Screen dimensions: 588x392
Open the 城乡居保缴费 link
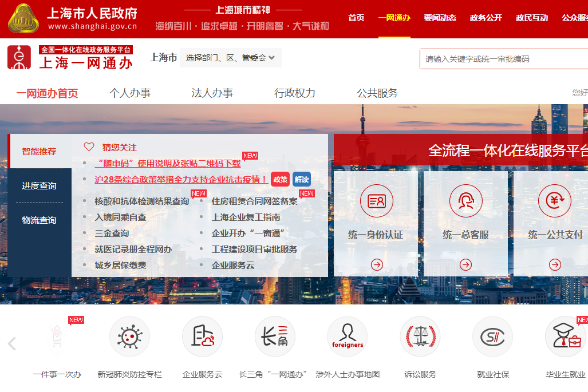click(x=120, y=265)
